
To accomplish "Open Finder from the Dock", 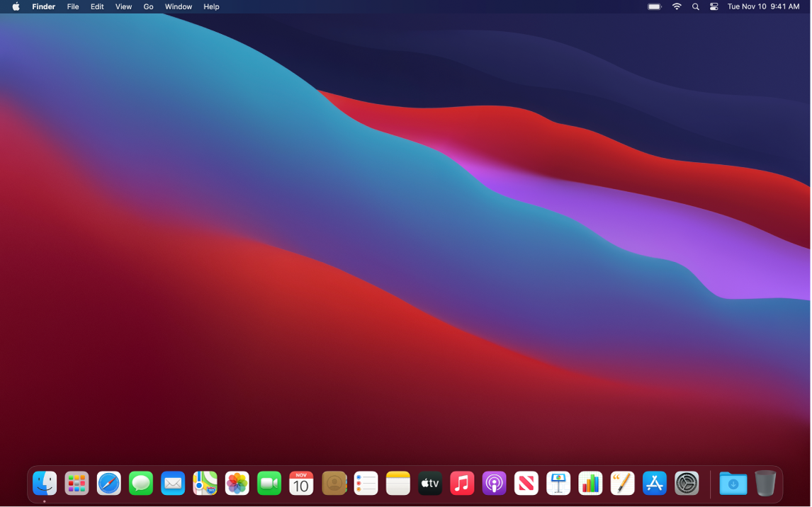I will pyautogui.click(x=45, y=484).
